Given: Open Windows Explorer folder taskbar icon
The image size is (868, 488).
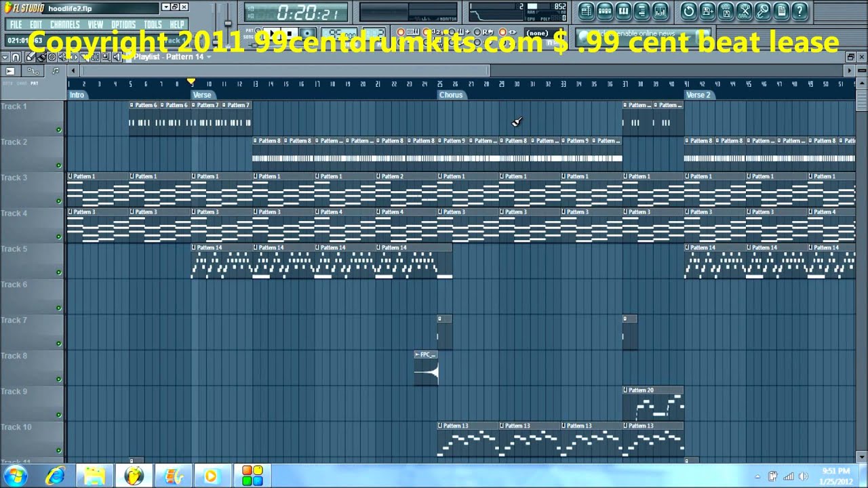Looking at the screenshot, I should 94,475.
